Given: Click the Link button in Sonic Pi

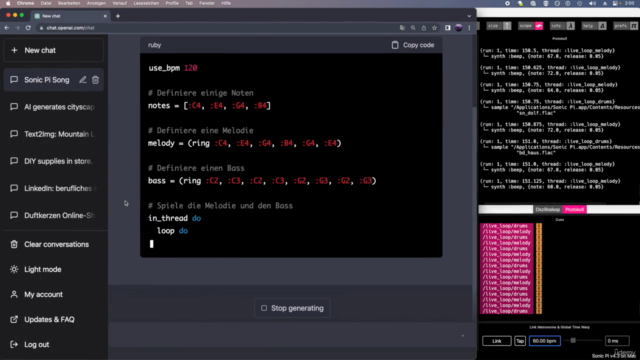Looking at the screenshot, I should click(x=497, y=341).
